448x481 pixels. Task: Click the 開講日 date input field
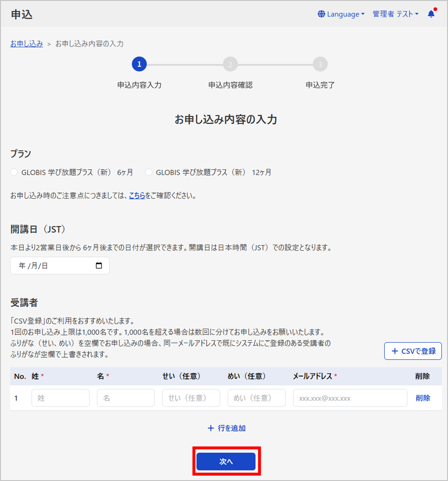(x=60, y=265)
